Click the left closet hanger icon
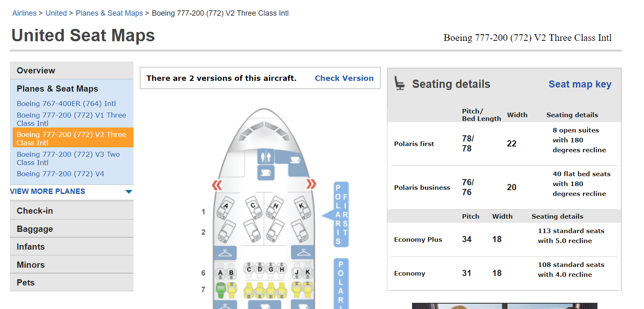 coord(225,252)
